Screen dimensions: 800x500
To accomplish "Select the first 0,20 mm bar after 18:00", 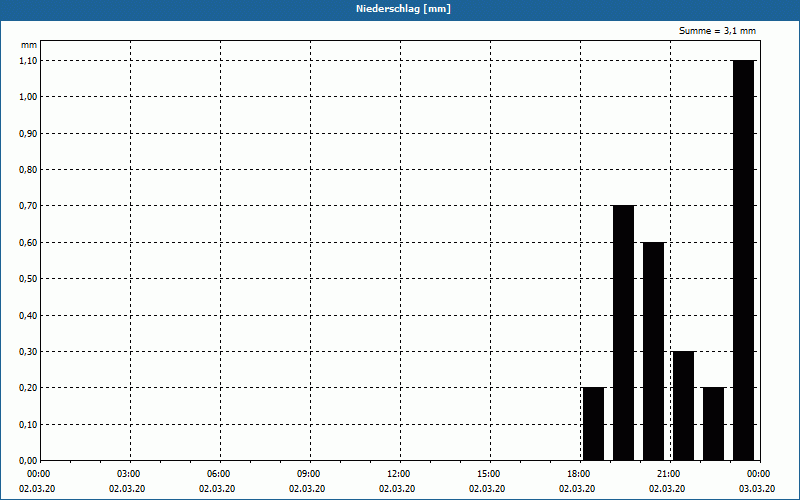I will click(593, 424).
